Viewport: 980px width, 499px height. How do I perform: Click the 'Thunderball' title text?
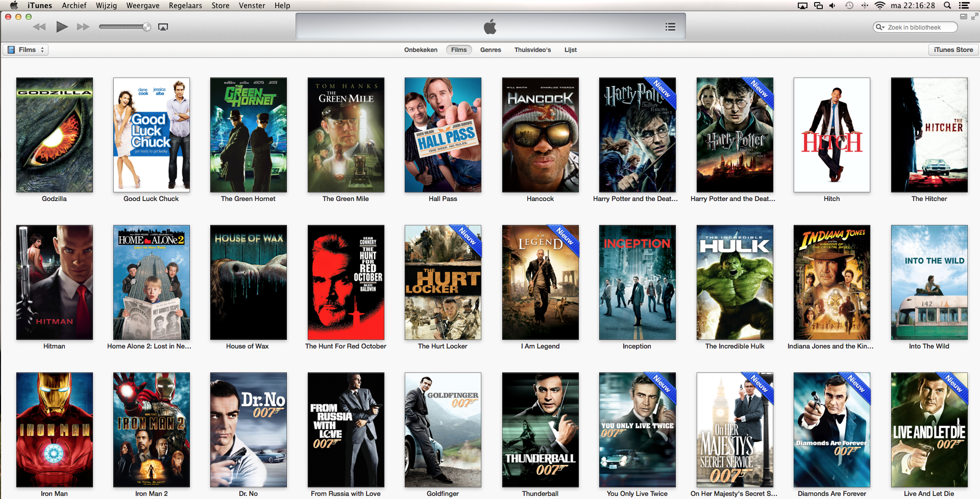(540, 493)
